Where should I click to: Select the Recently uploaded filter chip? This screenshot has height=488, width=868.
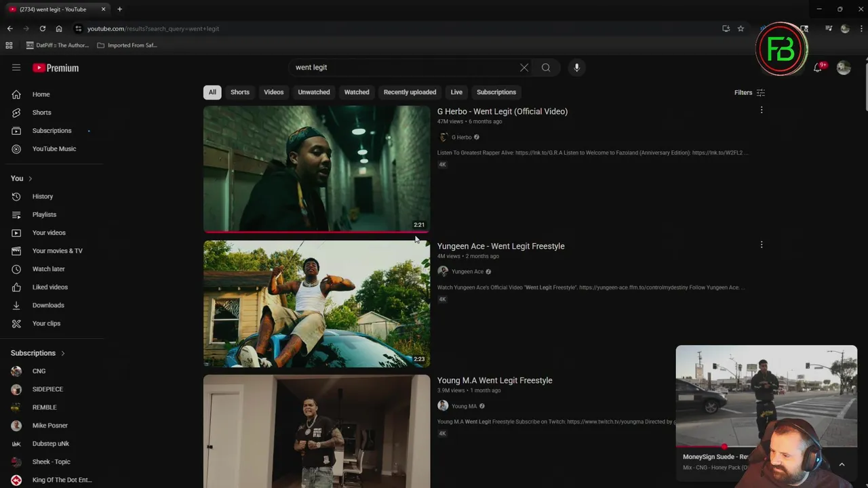[410, 92]
